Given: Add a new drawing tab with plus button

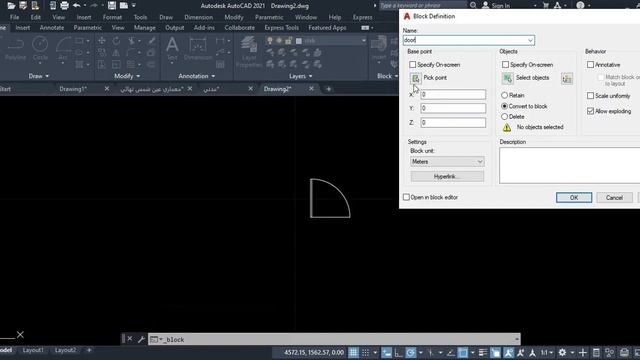Looking at the screenshot, I should [329, 89].
